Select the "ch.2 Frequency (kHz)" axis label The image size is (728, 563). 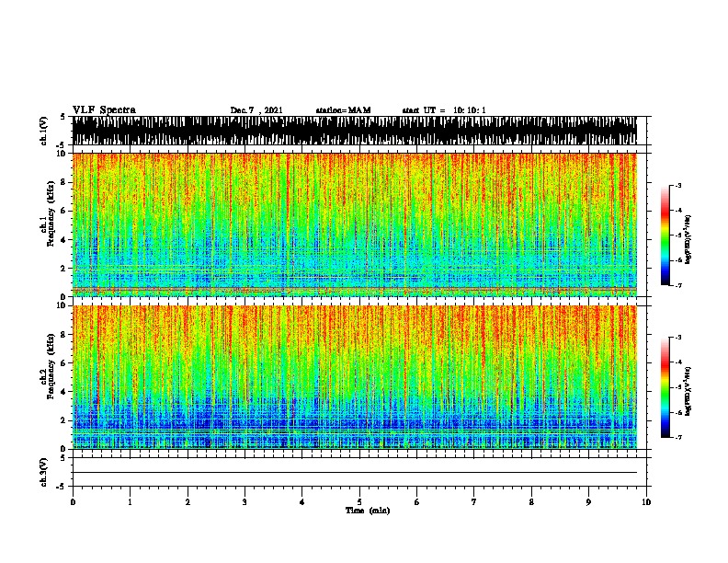[x=47, y=366]
